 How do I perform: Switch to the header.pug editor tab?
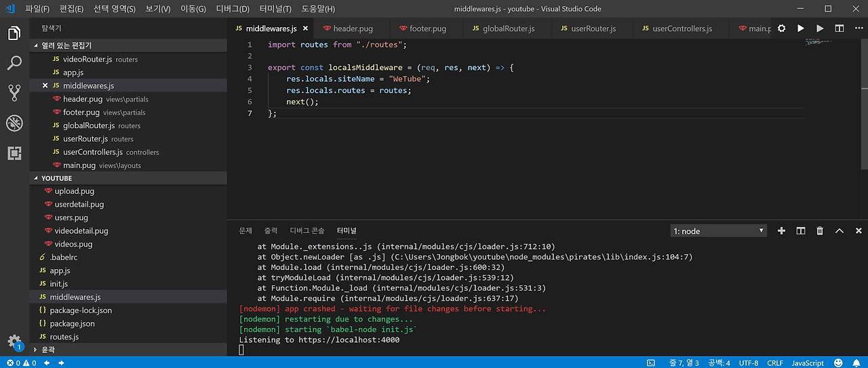tap(353, 28)
